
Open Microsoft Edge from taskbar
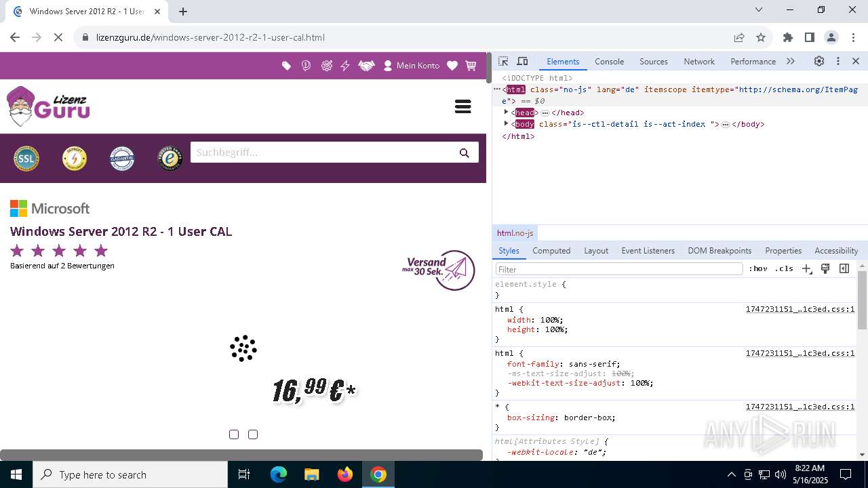coord(279,474)
